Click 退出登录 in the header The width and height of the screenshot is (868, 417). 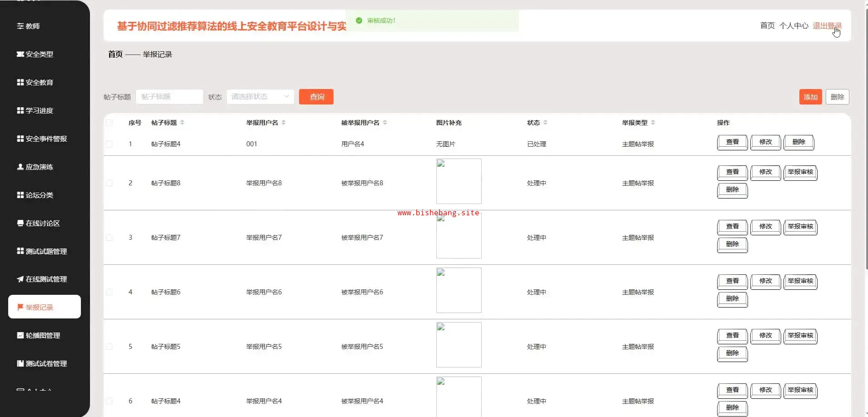(x=827, y=26)
